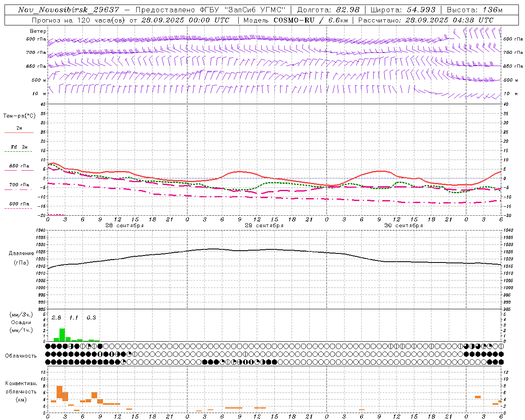The image size is (525, 420).
Task: Click the forecast line Прогноз на 120 часа(ов)
Action: [78, 20]
